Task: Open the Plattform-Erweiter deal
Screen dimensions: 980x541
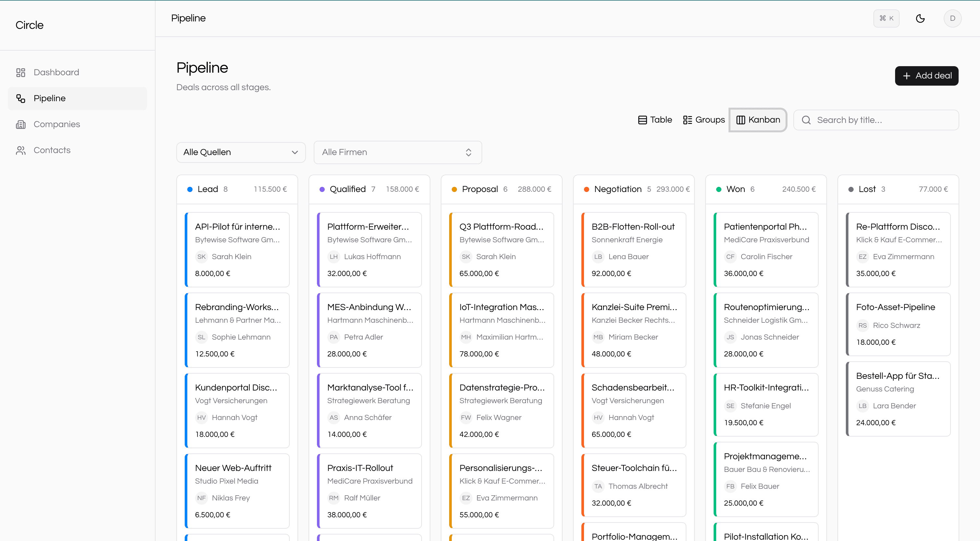Action: coord(369,249)
